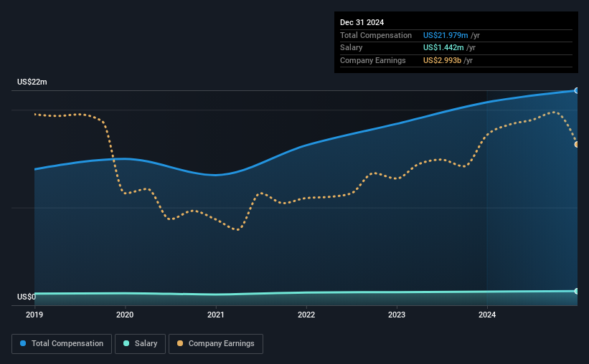Click the US$21.979m tooltip value

[446, 35]
